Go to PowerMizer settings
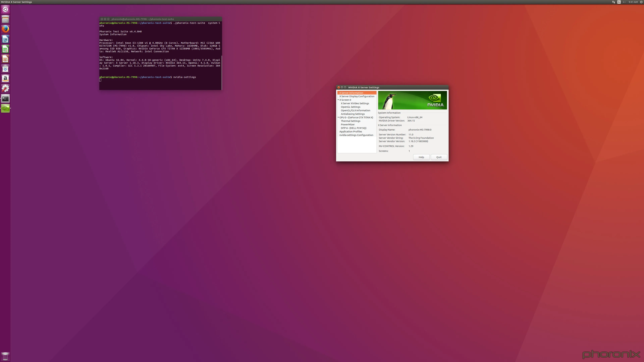This screenshot has height=362, width=644. [x=347, y=124]
